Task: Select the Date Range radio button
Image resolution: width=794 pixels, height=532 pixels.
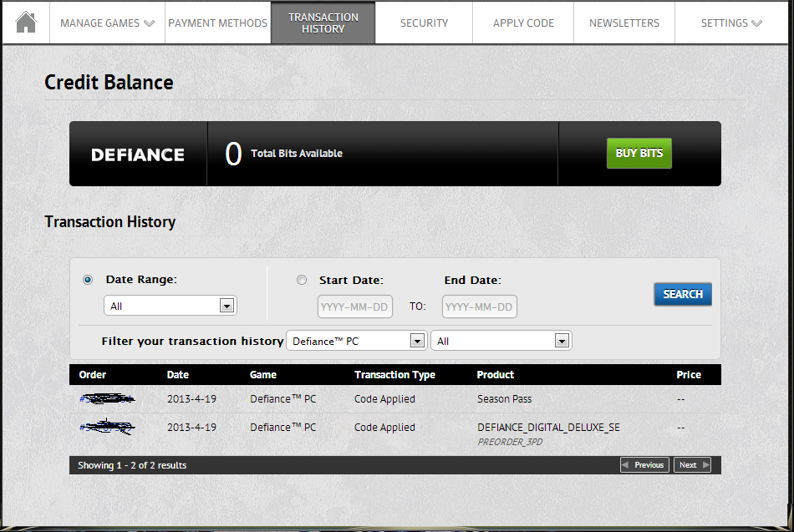Action: click(88, 280)
